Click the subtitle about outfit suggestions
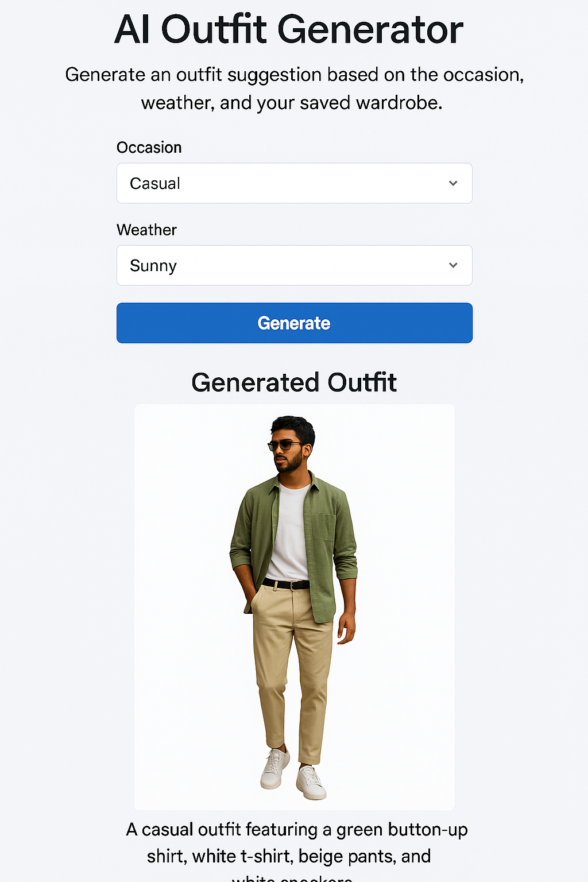Image resolution: width=588 pixels, height=882 pixels. 294,88
